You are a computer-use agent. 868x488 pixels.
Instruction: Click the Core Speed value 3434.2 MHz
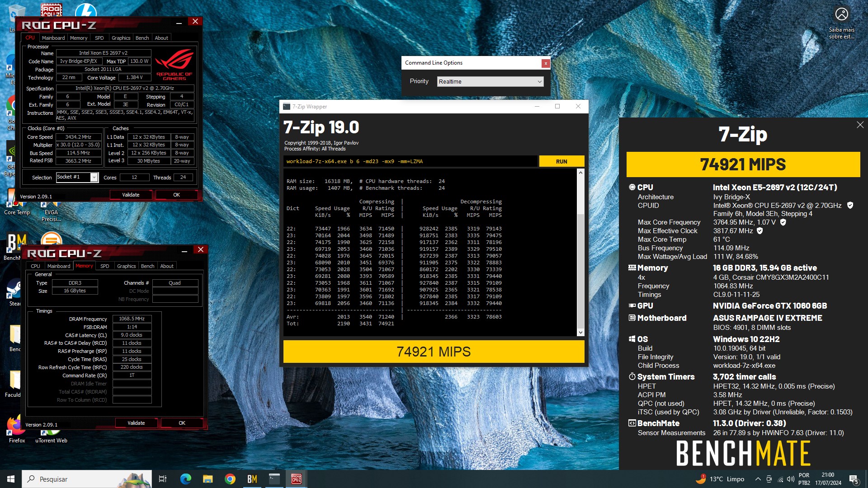[78, 137]
